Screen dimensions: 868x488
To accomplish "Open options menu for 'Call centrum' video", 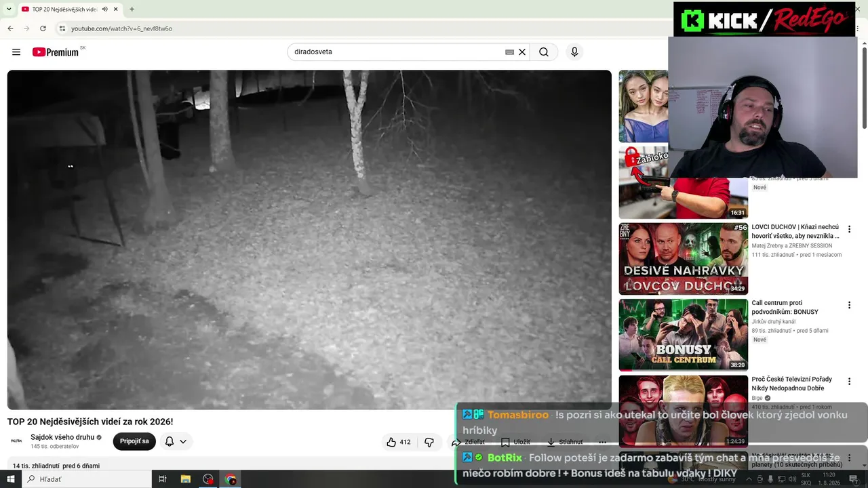I will pyautogui.click(x=849, y=305).
